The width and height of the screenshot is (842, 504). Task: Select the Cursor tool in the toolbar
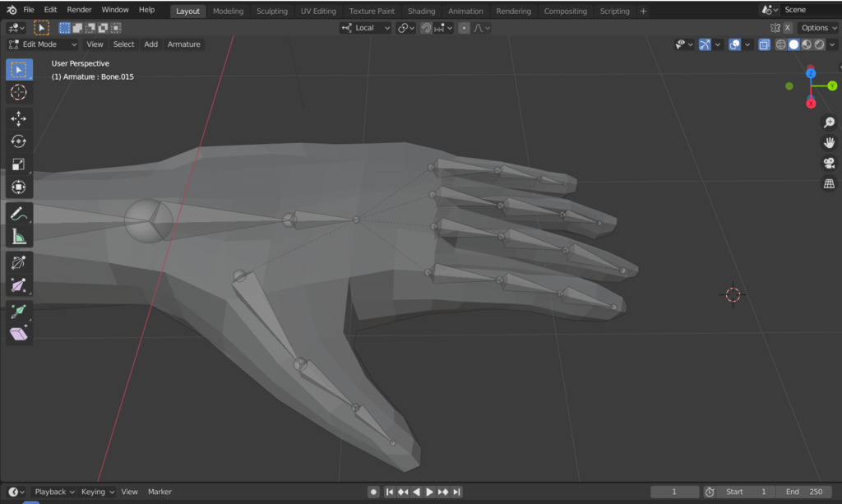(19, 92)
